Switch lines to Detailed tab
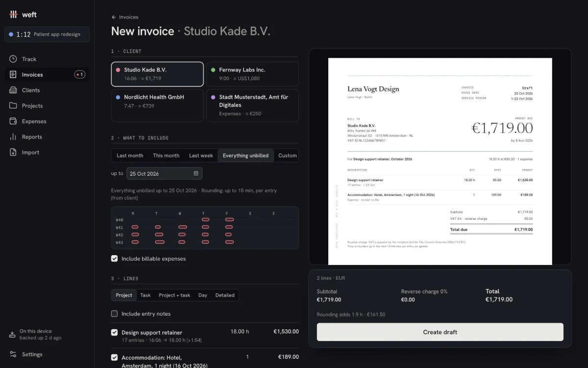588x368 pixels. tap(225, 295)
